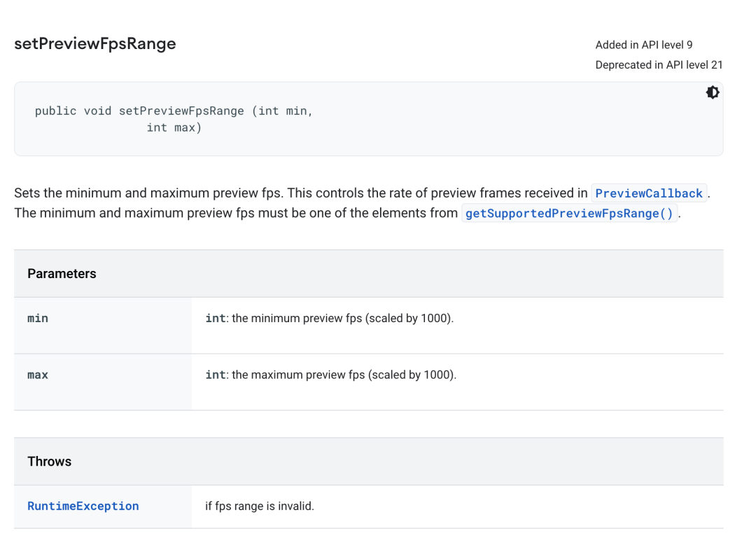Select the Throws table header

pos(50,462)
